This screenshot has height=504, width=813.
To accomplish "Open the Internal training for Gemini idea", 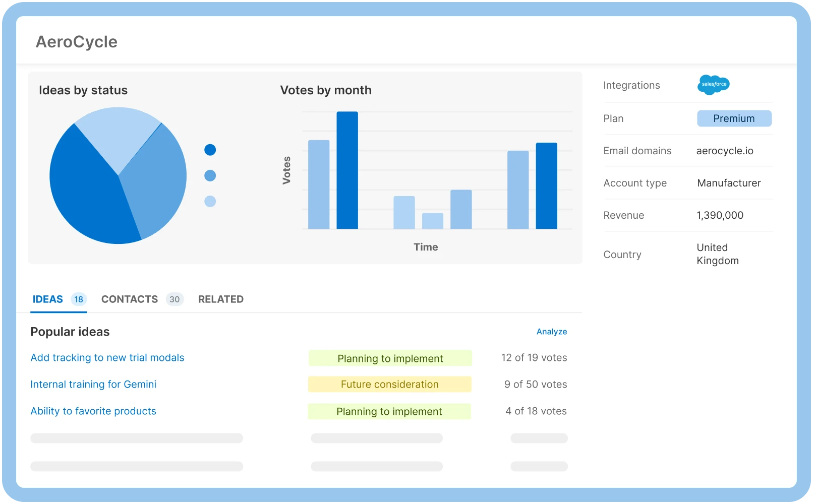I will pyautogui.click(x=93, y=384).
